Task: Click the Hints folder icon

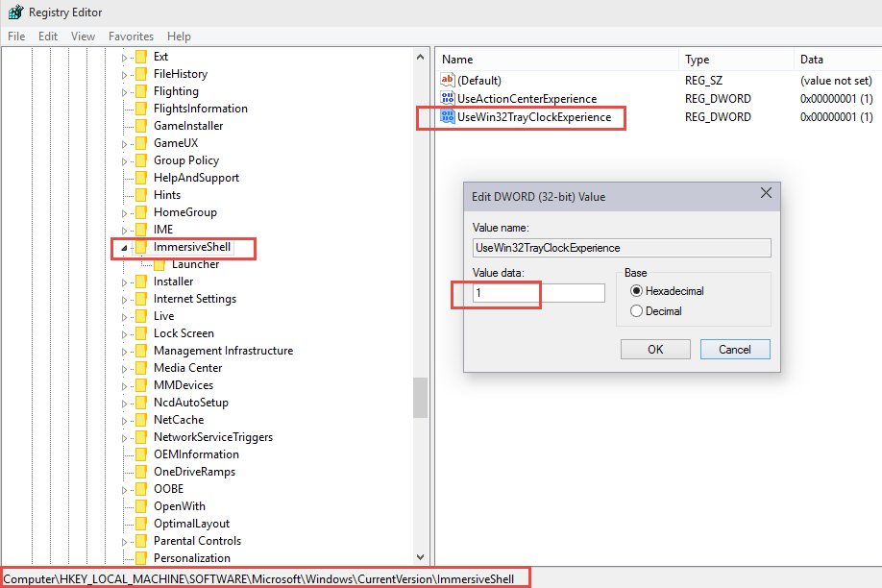Action: click(x=141, y=195)
